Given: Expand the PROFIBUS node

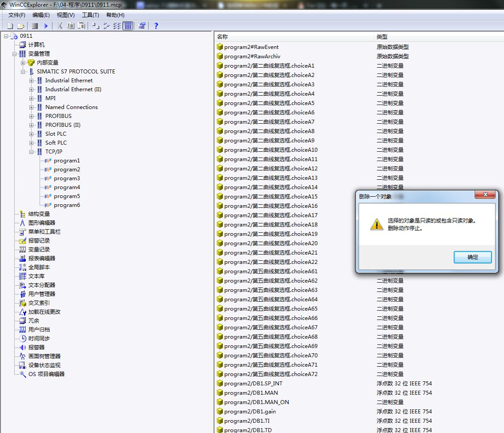Looking at the screenshot, I should point(31,116).
